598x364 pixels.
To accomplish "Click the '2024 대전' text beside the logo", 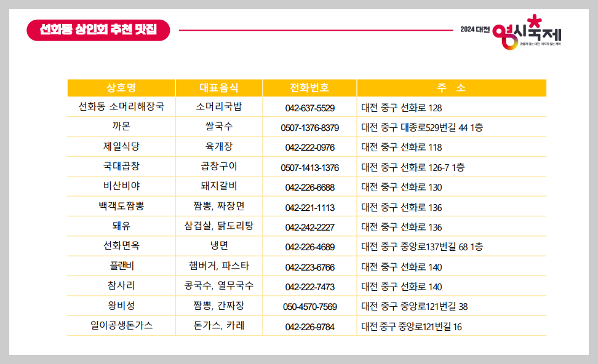I will tap(475, 29).
